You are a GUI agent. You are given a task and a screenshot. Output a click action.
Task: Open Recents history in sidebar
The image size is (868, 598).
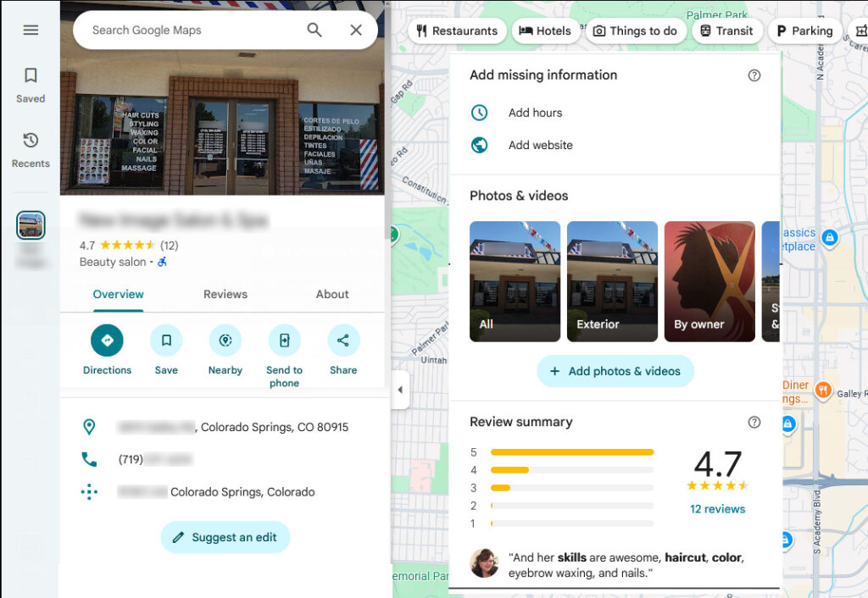pyautogui.click(x=31, y=141)
